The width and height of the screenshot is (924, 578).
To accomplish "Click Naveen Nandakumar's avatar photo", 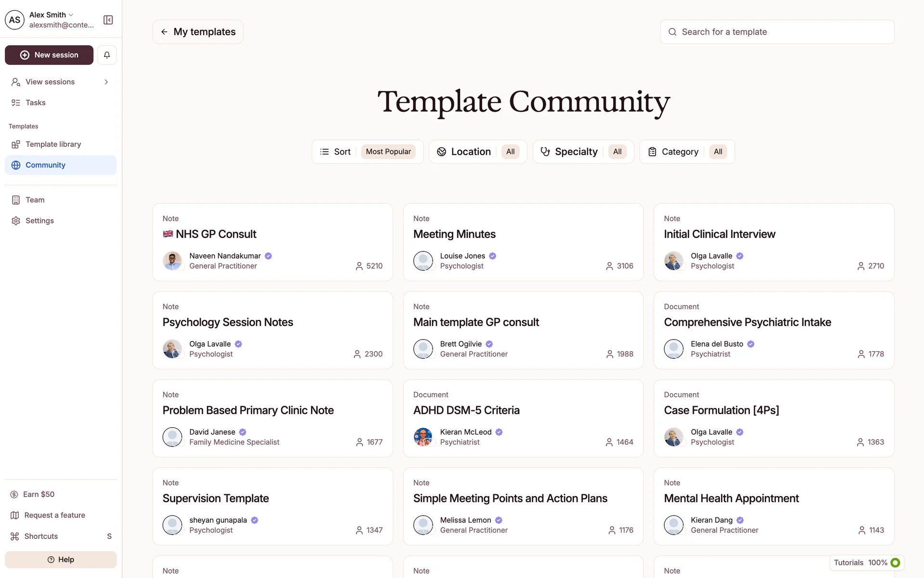I will point(172,261).
